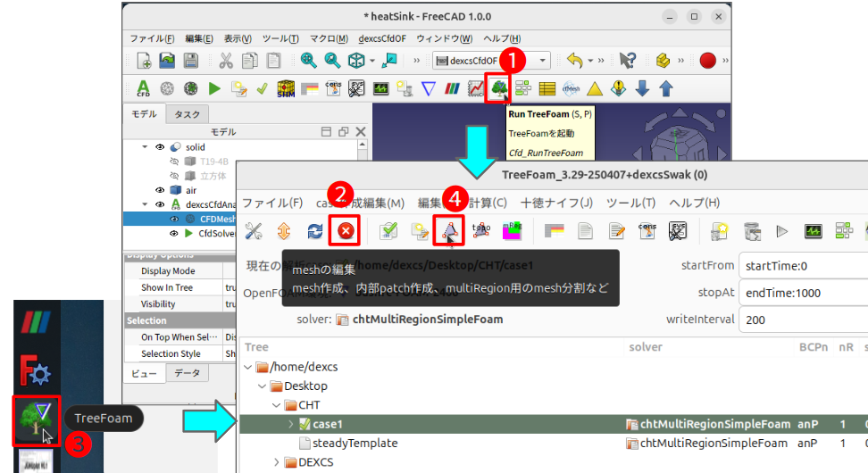Viewport: 868px width, 473px height.
Task: Toggle visibility eye of CFDMesh item
Action: (174, 219)
